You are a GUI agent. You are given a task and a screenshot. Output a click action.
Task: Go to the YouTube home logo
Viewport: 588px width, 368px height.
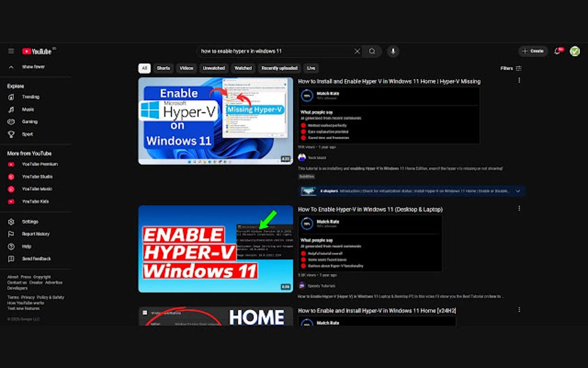coord(37,51)
